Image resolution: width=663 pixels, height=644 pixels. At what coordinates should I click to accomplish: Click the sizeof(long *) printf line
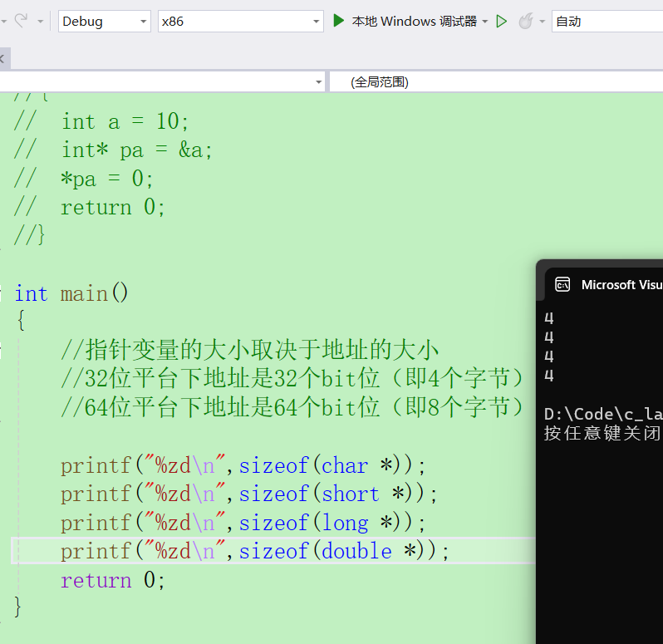click(x=243, y=523)
